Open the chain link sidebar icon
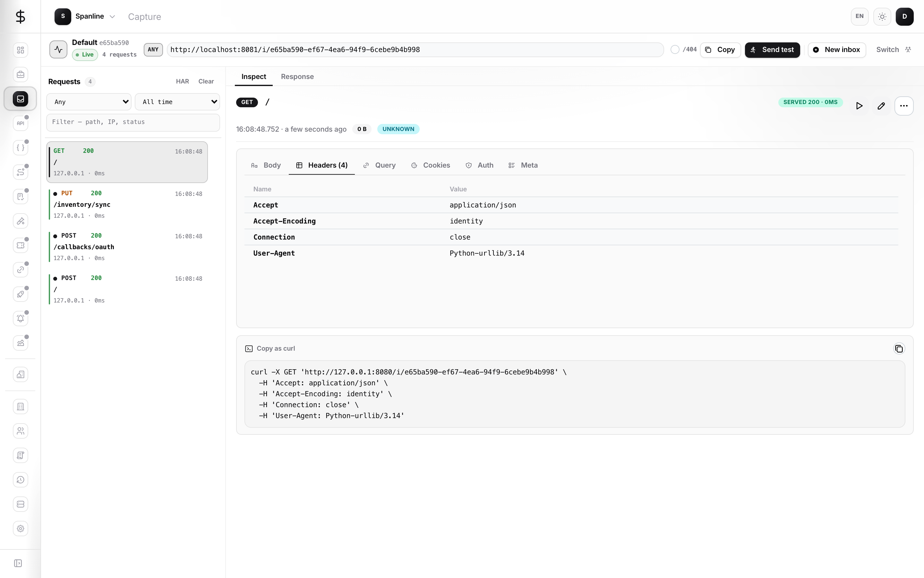Image resolution: width=924 pixels, height=578 pixels. [x=20, y=270]
